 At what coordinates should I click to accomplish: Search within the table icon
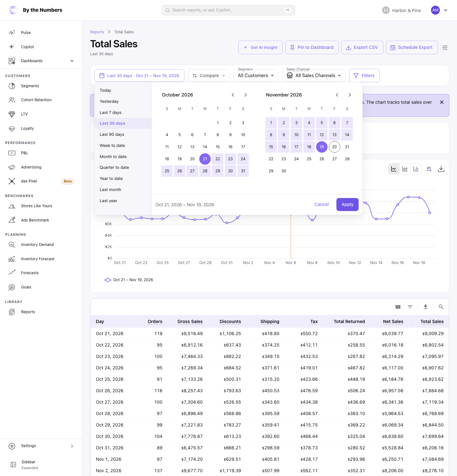(441, 307)
